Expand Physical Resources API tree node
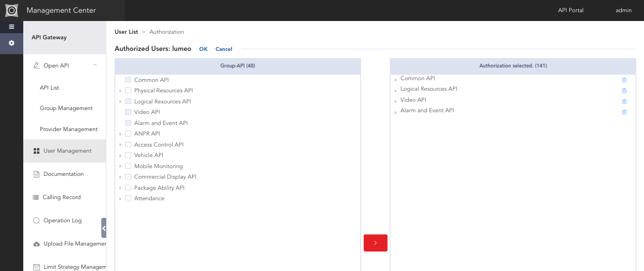Screen dimensions: 644x271 tap(120, 91)
